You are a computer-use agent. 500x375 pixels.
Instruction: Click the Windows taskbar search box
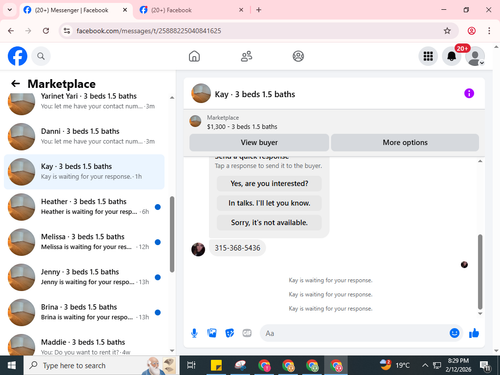click(102, 365)
